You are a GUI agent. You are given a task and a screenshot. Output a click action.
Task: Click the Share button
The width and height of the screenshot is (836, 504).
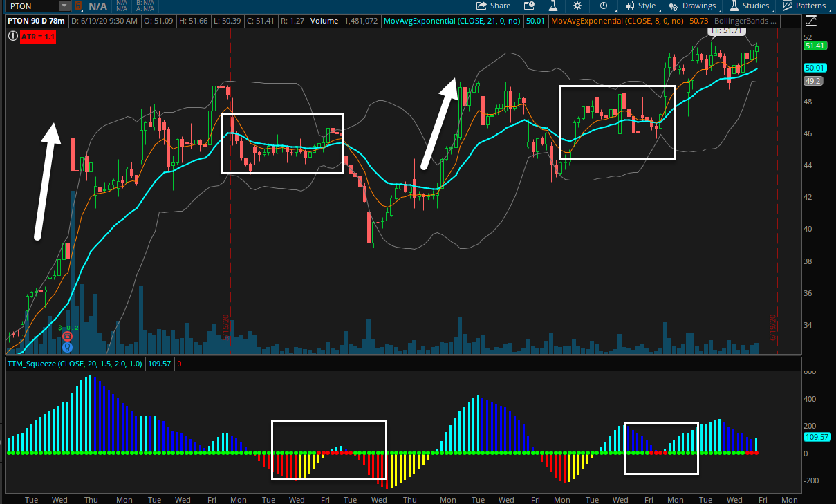(493, 6)
